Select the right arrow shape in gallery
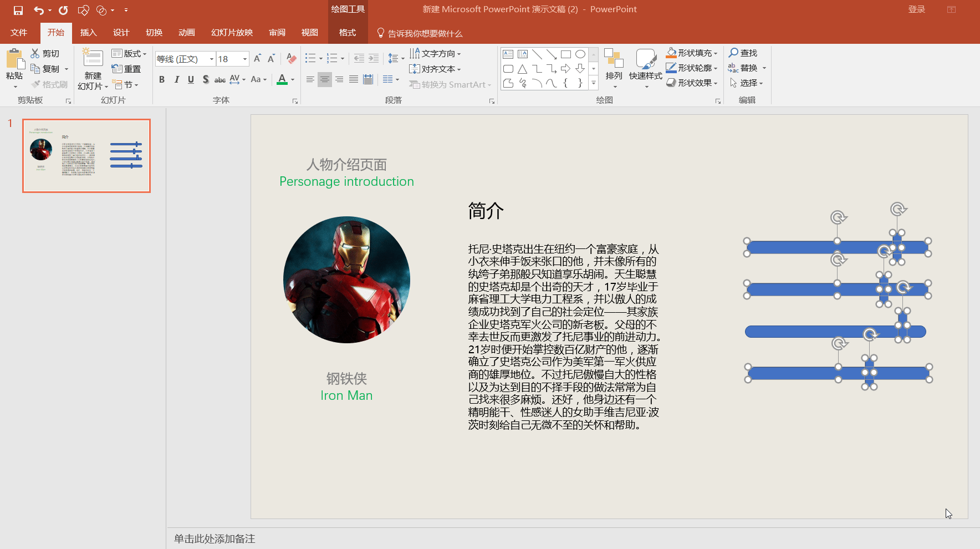Viewport: 980px width, 549px height. pos(566,69)
